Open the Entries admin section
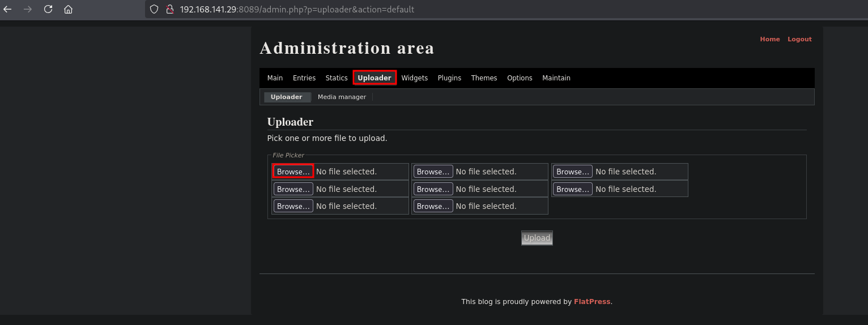 tap(304, 78)
